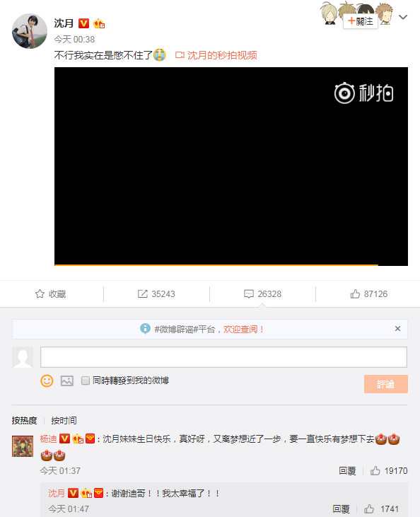Submit with the orange 評論 button
The width and height of the screenshot is (420, 517).
(386, 384)
